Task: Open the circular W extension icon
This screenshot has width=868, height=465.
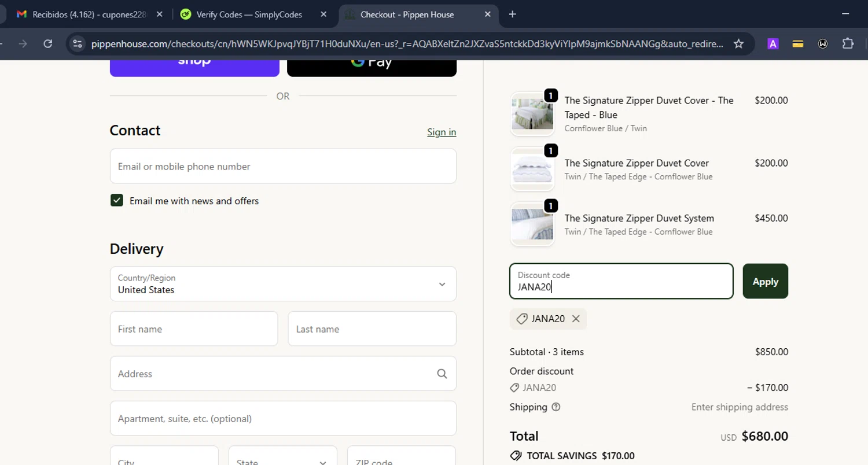Action: point(823,44)
